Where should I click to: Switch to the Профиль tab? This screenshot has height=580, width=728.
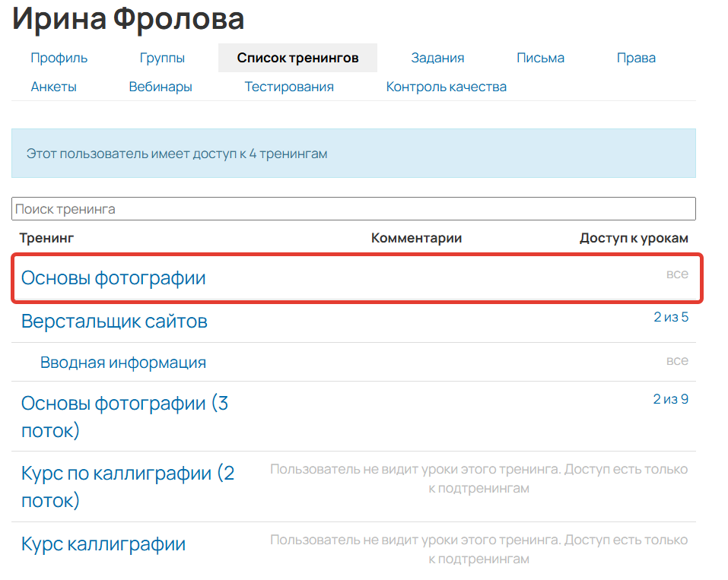tap(59, 57)
